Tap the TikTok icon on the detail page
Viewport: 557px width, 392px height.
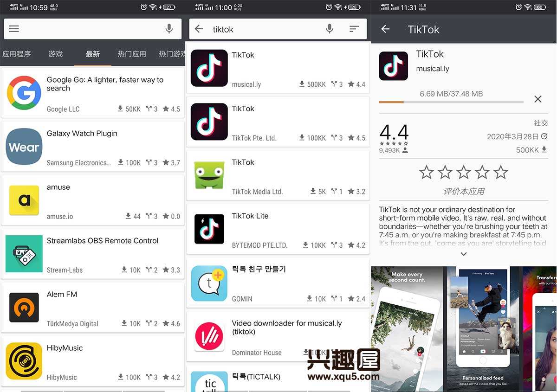pos(394,66)
